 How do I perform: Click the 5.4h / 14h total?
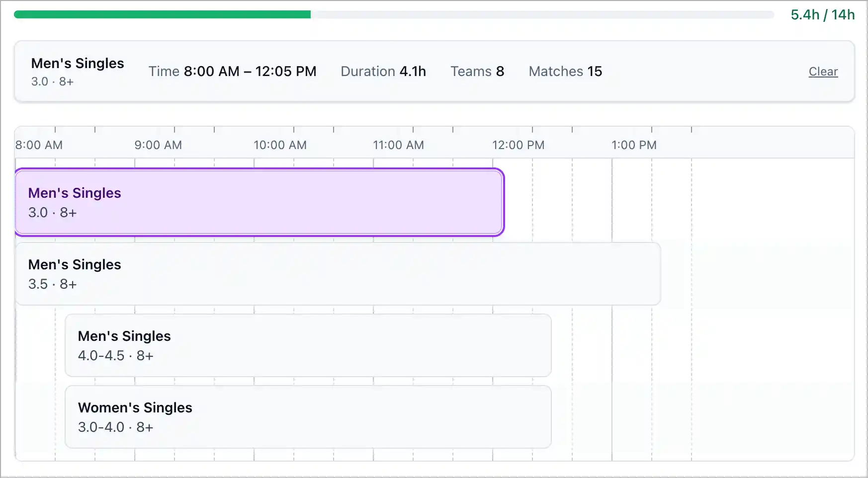click(x=822, y=15)
